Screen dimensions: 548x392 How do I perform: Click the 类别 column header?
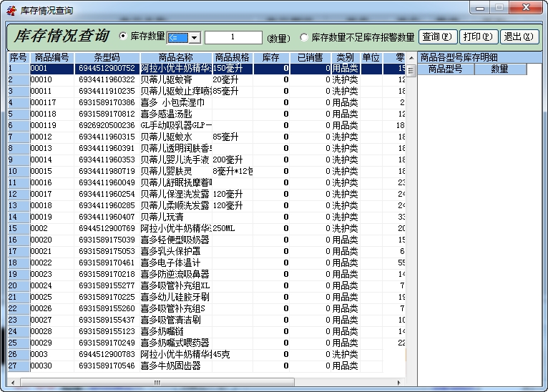click(345, 57)
